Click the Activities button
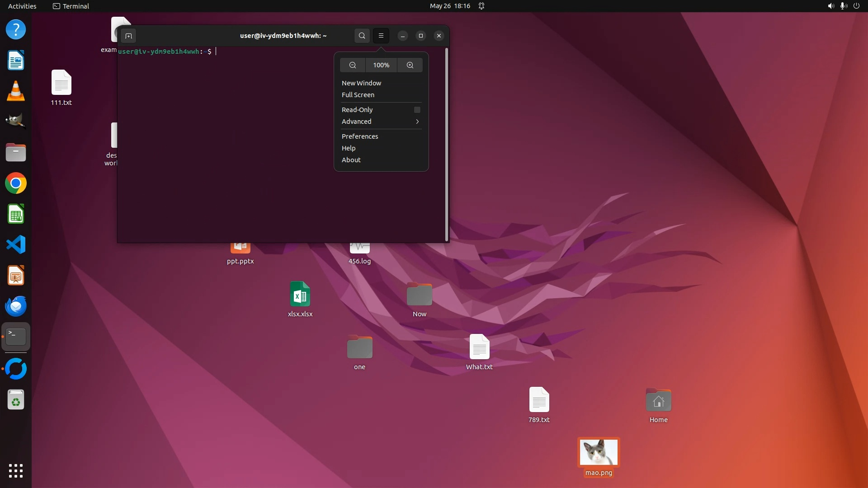The image size is (868, 488). (x=22, y=6)
